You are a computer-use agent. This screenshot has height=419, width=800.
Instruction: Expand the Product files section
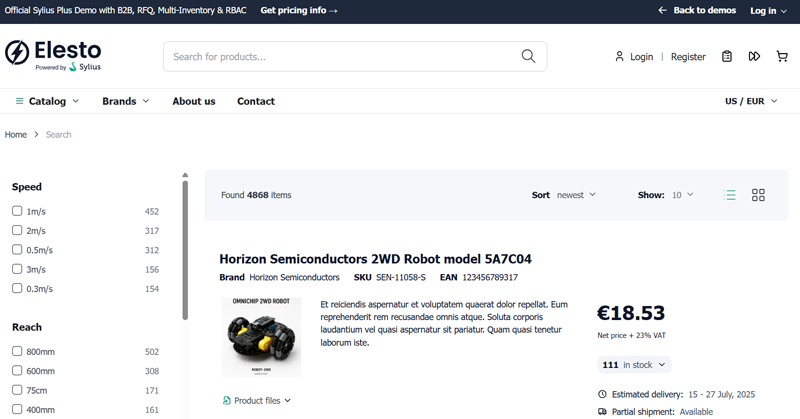point(257,400)
